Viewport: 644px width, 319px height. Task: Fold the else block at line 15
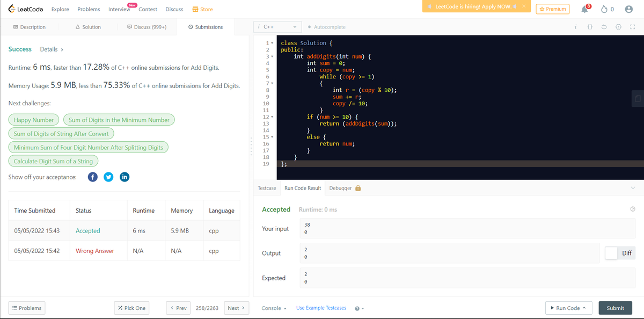tap(273, 137)
